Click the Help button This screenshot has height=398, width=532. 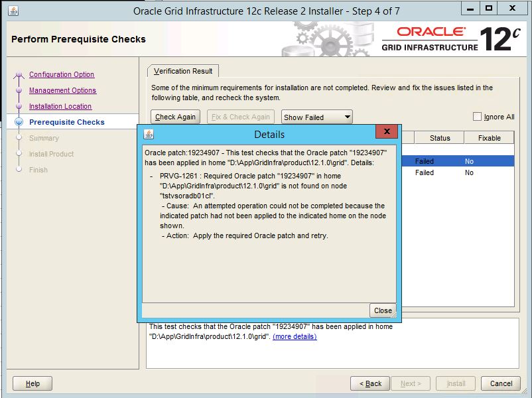(33, 383)
